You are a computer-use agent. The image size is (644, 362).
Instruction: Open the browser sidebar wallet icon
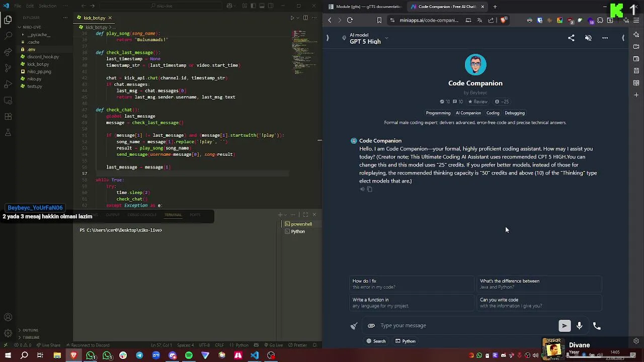coord(636,59)
